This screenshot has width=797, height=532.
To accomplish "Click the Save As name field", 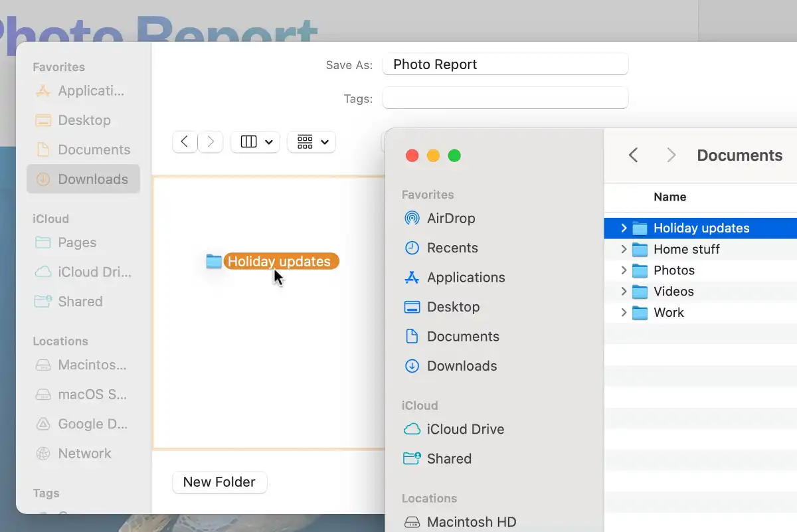I will click(505, 64).
